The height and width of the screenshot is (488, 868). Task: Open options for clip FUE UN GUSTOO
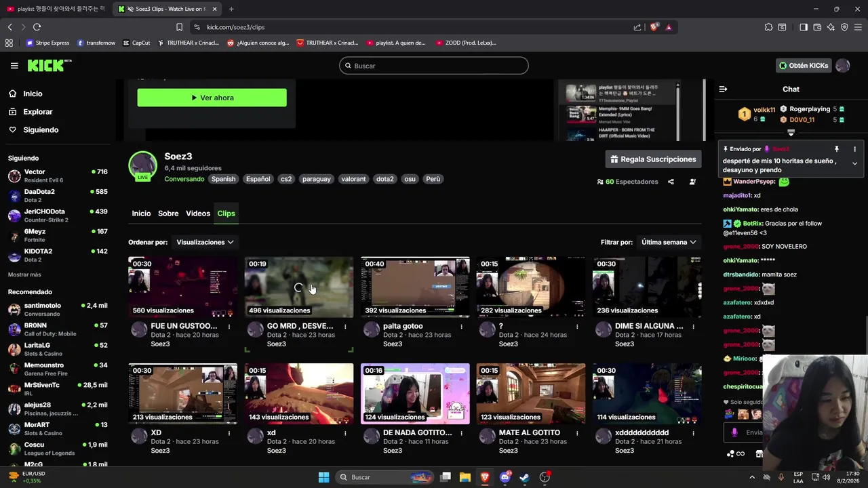pos(229,326)
